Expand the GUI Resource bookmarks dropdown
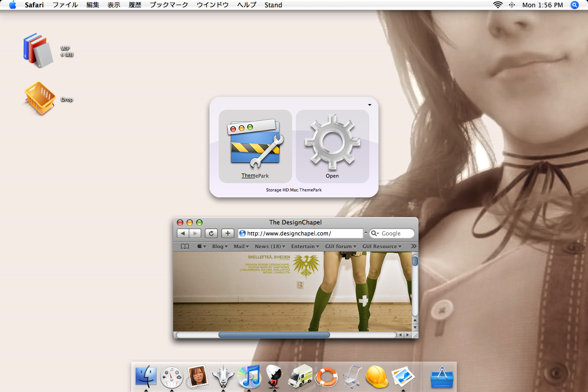 (382, 246)
